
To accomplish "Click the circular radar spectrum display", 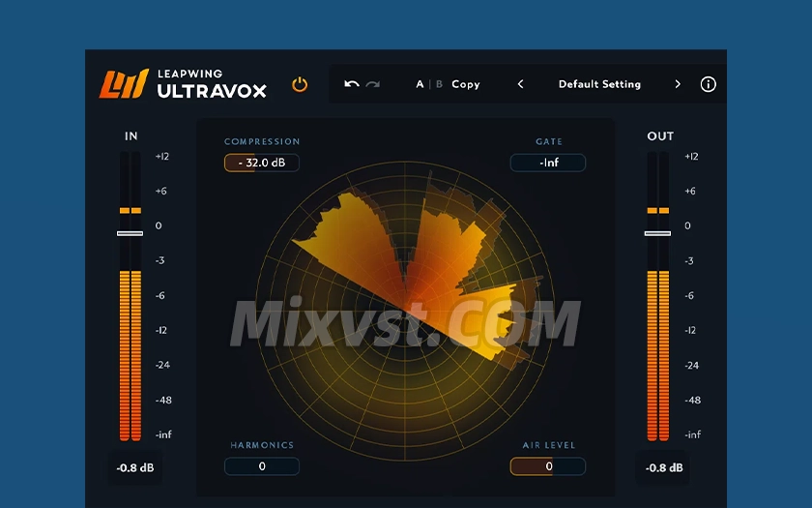I will pyautogui.click(x=405, y=311).
